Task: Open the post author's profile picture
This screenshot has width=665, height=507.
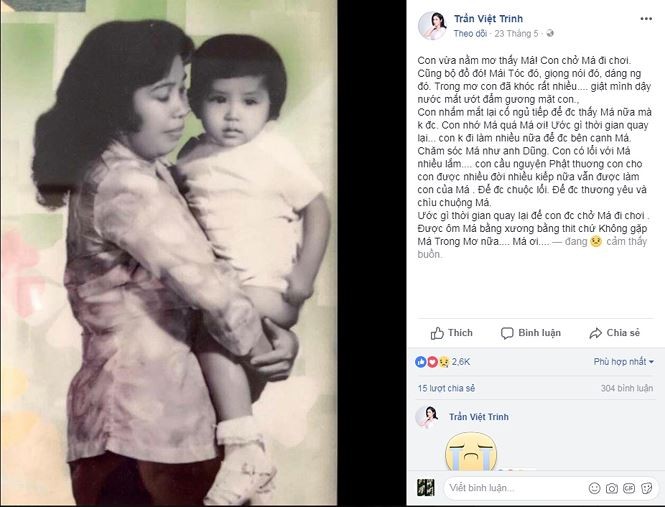Action: [x=432, y=26]
